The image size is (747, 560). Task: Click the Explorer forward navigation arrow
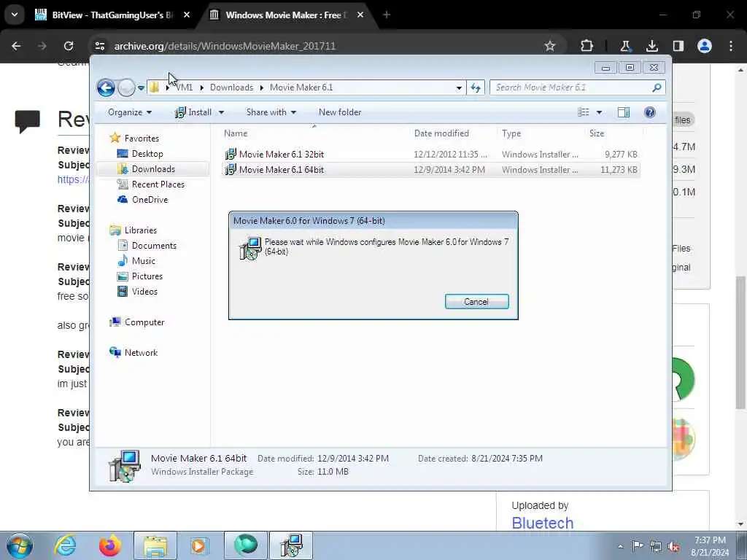coord(126,87)
